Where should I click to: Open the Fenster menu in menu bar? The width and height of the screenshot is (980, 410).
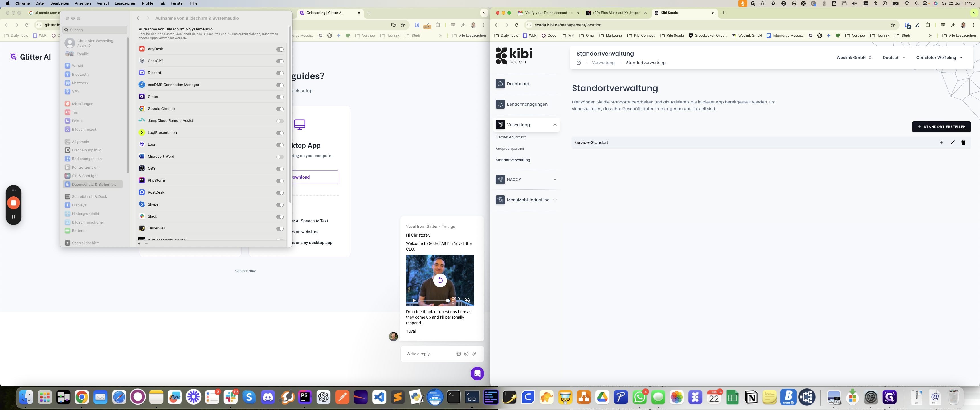tap(177, 3)
